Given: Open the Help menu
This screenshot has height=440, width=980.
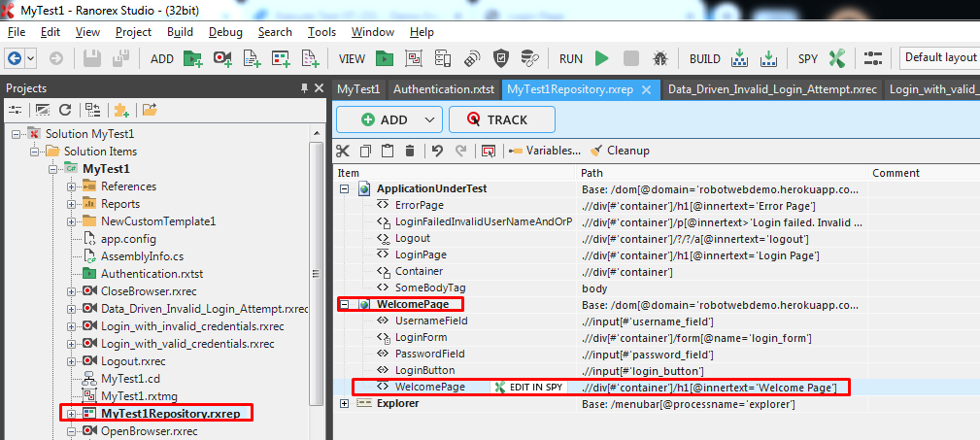Looking at the screenshot, I should click(x=422, y=32).
